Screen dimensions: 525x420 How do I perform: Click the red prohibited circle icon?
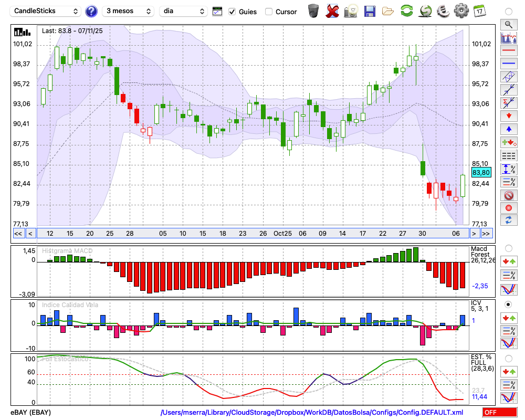[509, 195]
